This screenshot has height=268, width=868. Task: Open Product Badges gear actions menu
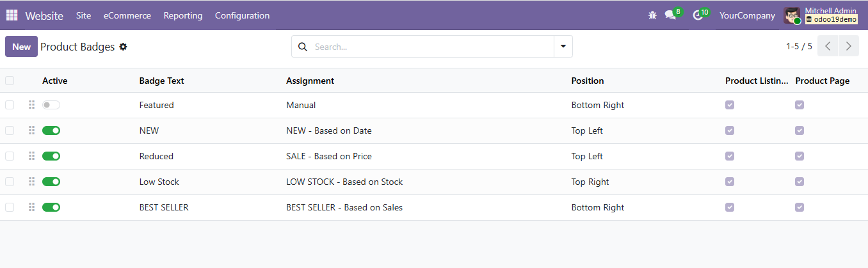point(124,47)
